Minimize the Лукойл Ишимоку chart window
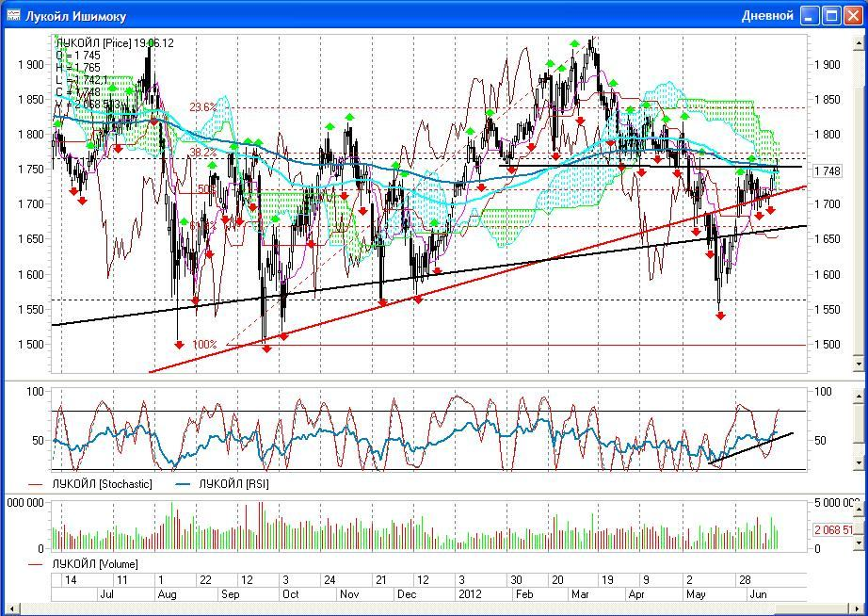This screenshot has width=868, height=616. point(810,15)
